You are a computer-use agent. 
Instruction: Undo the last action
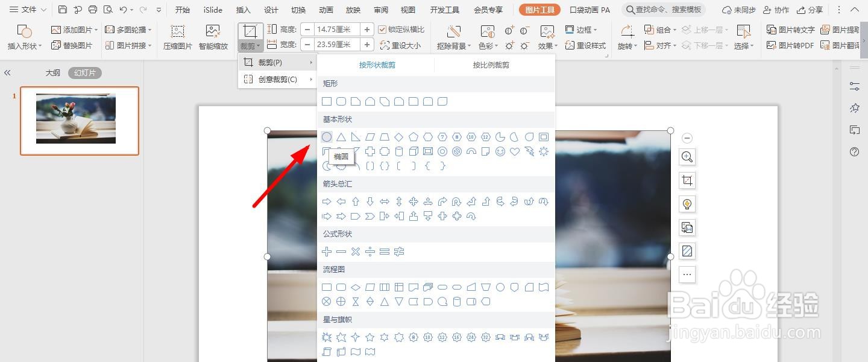click(123, 10)
